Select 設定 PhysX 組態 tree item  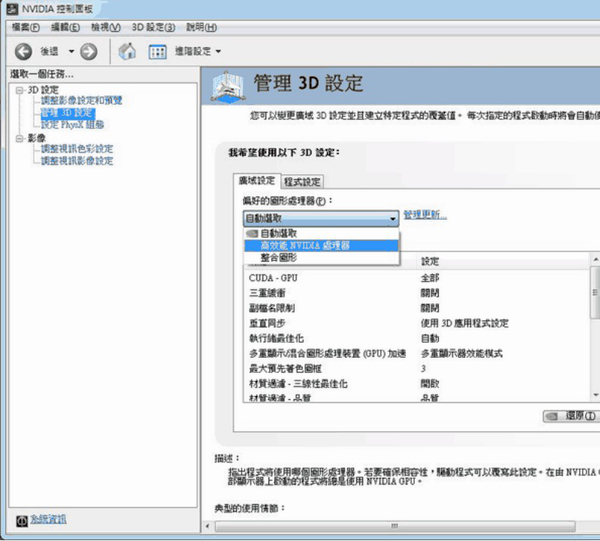(72, 125)
